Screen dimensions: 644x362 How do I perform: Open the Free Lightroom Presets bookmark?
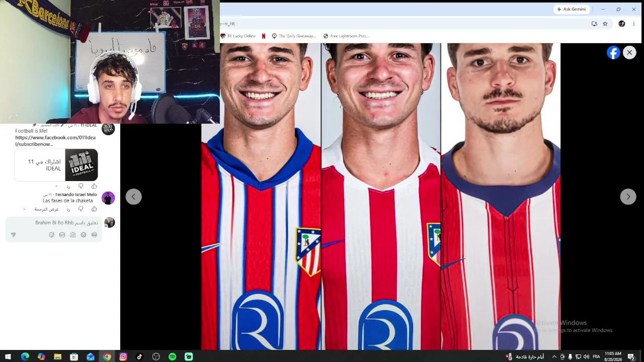pyautogui.click(x=346, y=36)
